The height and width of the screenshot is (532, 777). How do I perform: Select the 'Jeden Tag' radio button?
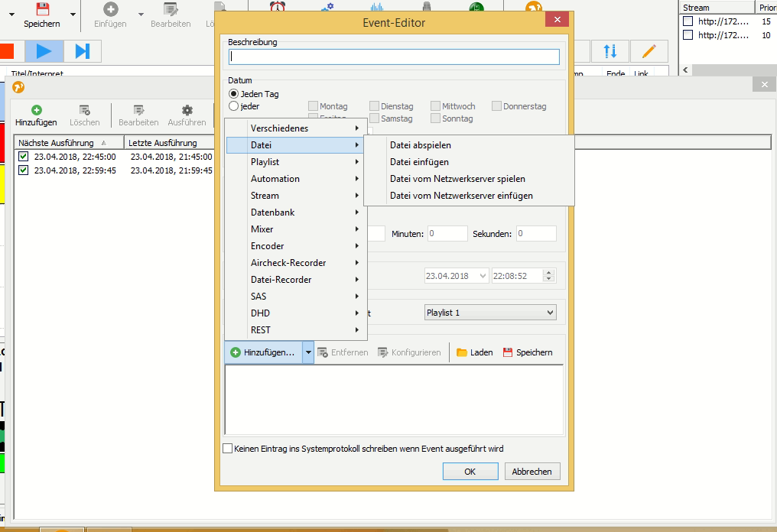(234, 94)
